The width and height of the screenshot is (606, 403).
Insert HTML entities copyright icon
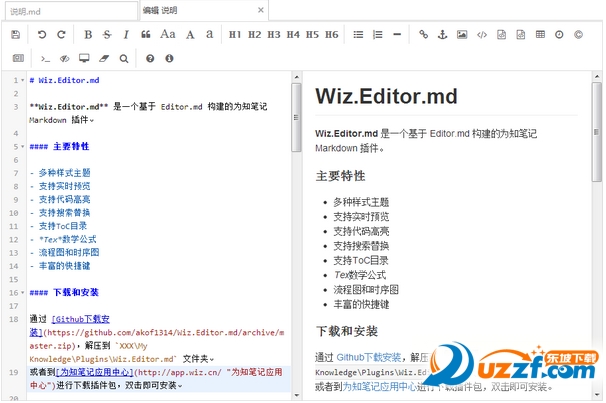tap(578, 35)
